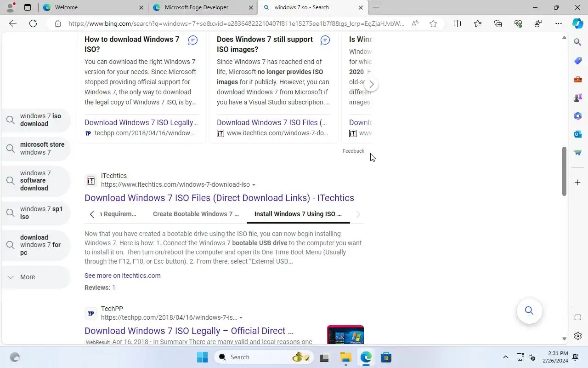Open chat for How to download Windows 7 ISO
This screenshot has width=588, height=368.
coord(193,40)
